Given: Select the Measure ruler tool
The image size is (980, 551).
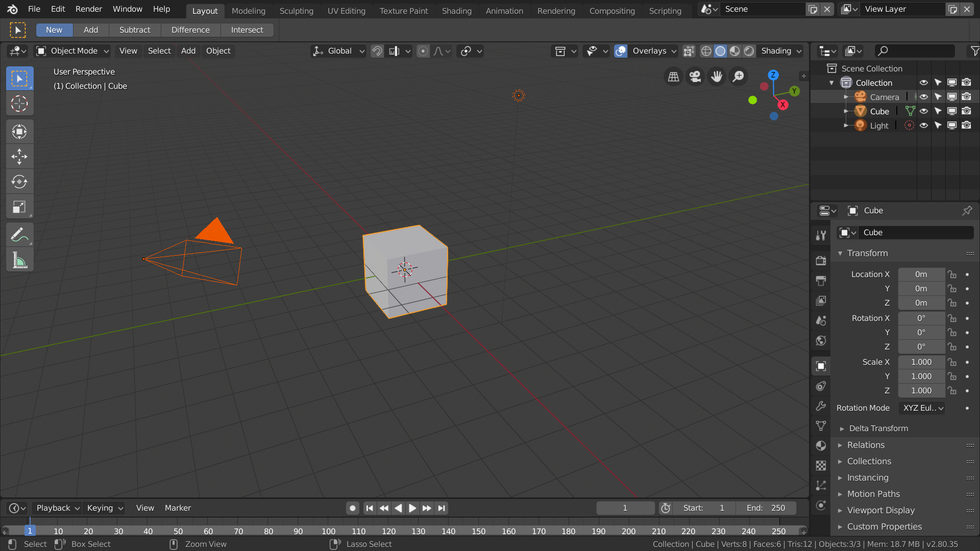Looking at the screenshot, I should (x=19, y=260).
